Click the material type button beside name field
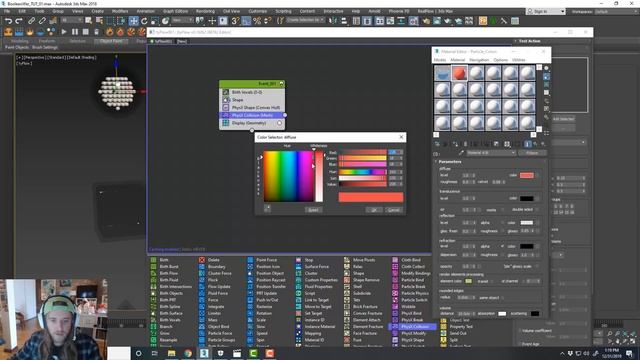The image size is (640, 360). coord(532,153)
